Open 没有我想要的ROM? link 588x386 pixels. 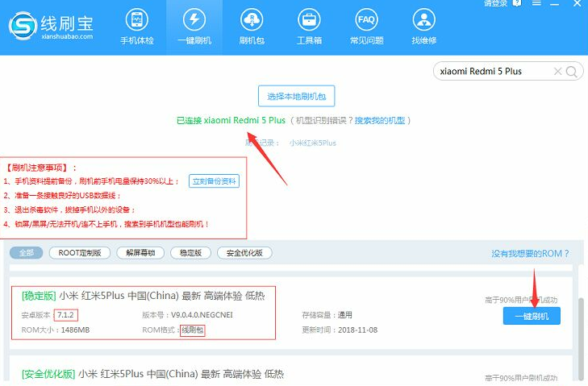tap(530, 253)
